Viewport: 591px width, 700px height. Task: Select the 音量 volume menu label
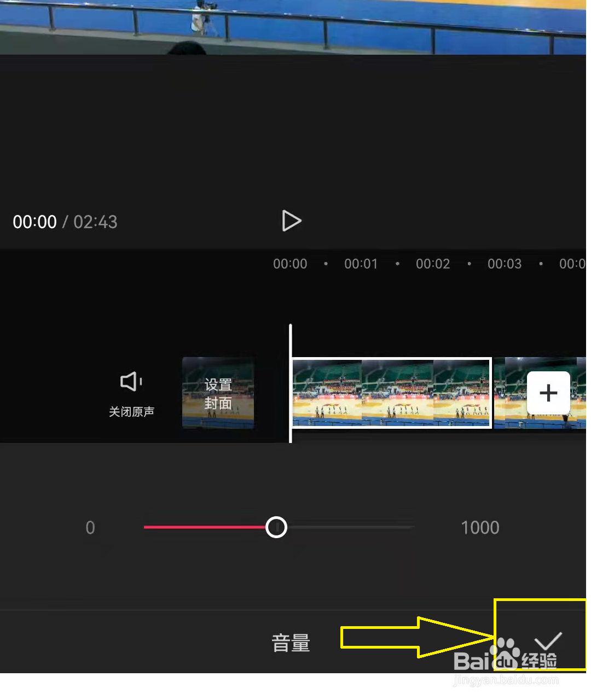tap(291, 643)
